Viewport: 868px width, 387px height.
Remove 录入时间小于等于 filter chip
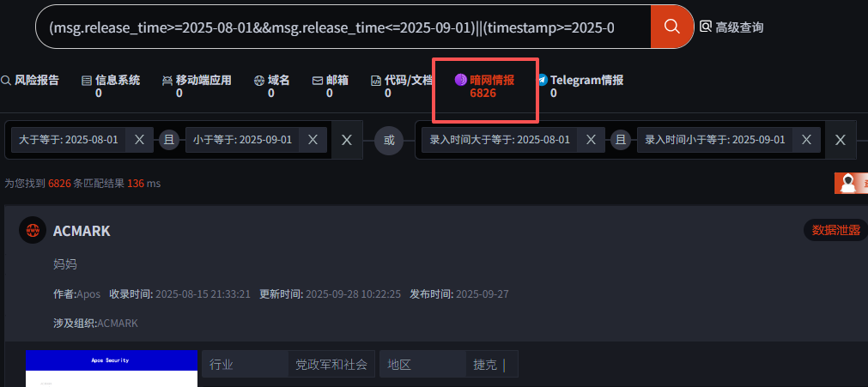[x=806, y=140]
